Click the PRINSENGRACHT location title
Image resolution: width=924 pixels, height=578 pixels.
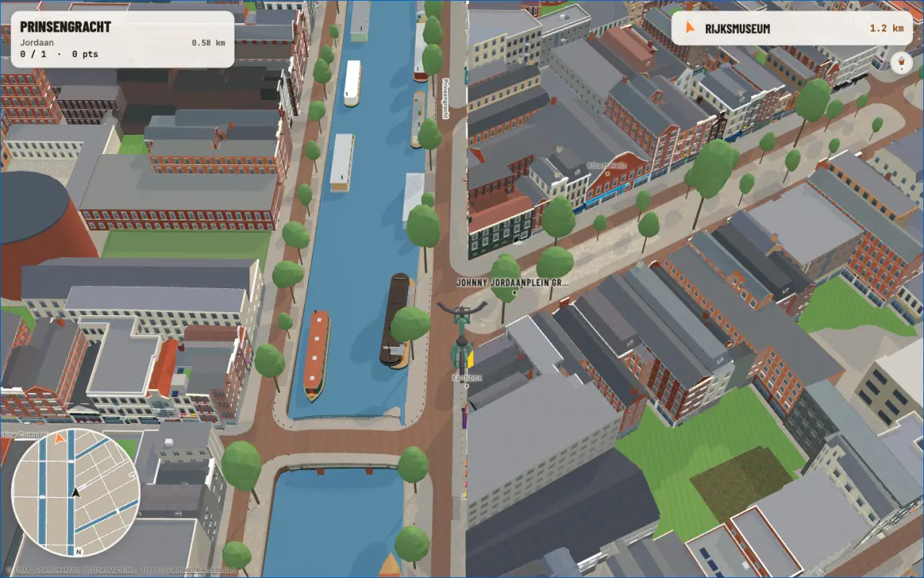tap(65, 27)
